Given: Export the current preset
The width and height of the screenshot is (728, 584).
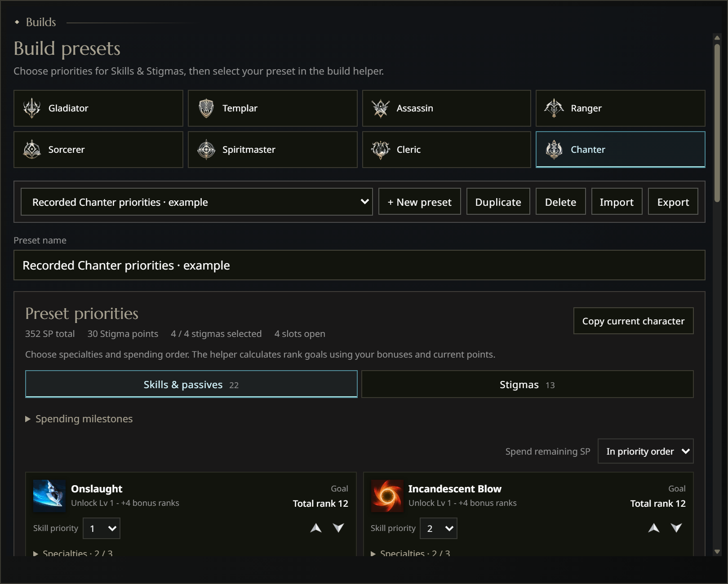Looking at the screenshot, I should [x=673, y=202].
